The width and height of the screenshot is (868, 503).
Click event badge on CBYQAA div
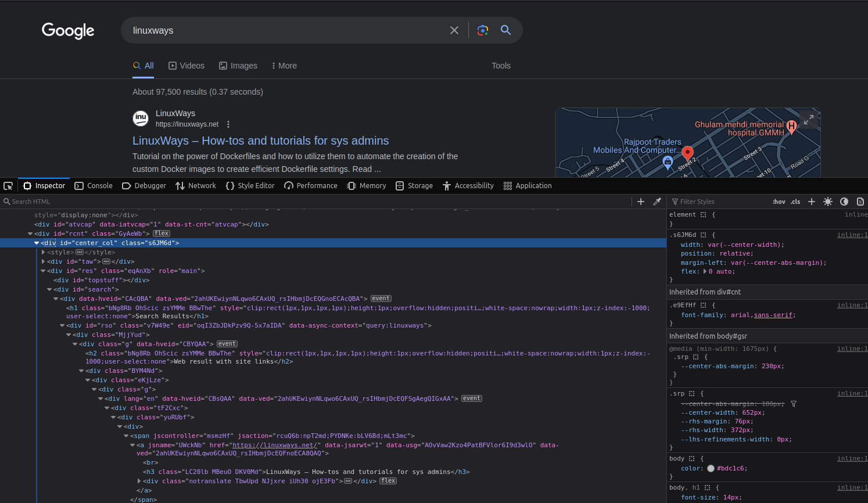coord(227,344)
